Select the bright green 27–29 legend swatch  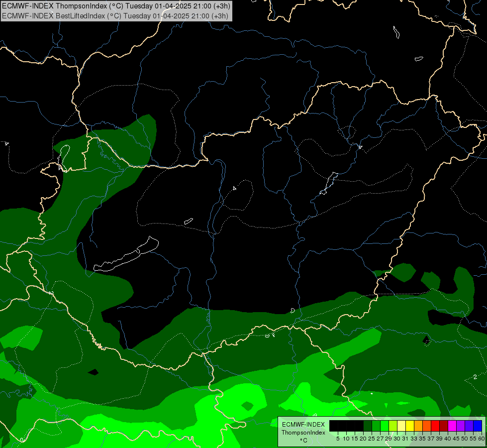pos(385,426)
